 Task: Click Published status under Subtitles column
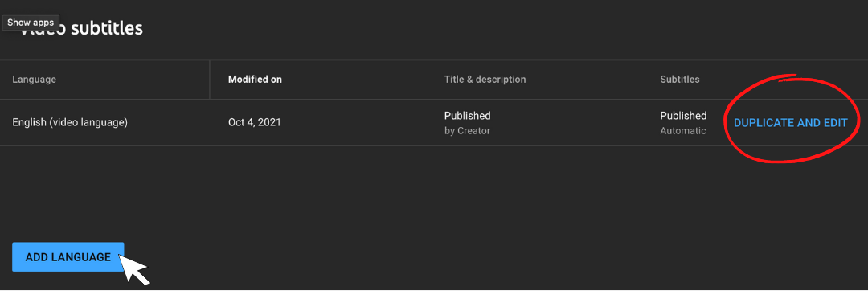pos(683,116)
